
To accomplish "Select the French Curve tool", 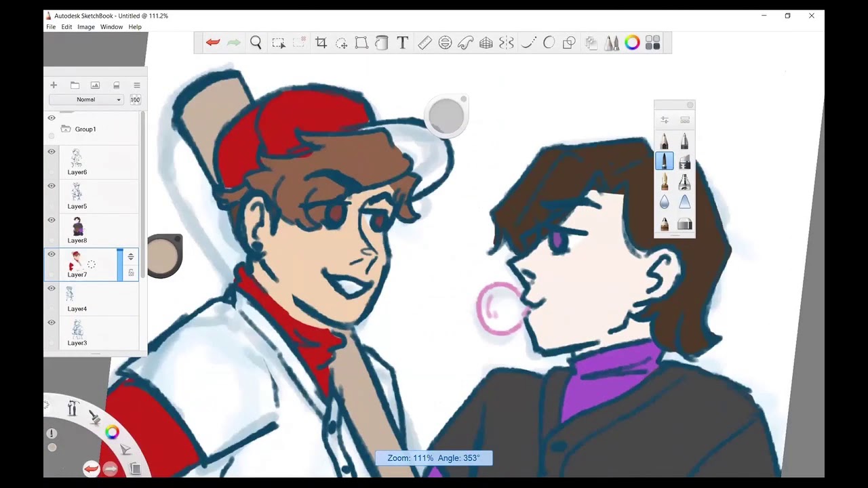I will [465, 43].
